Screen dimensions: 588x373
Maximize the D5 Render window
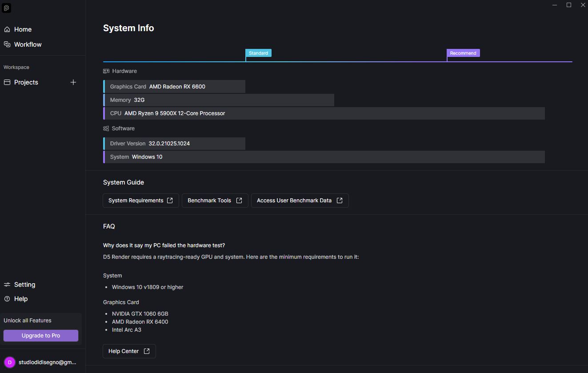click(569, 5)
